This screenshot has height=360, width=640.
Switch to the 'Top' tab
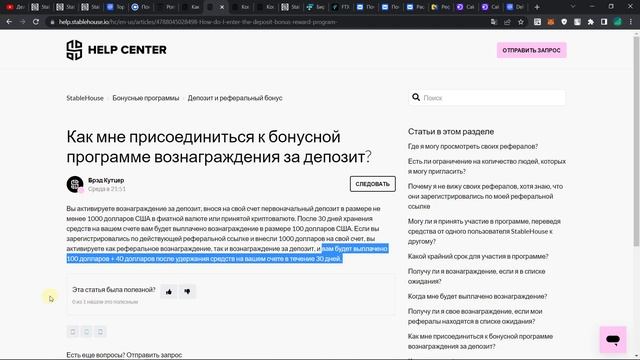coord(116,7)
